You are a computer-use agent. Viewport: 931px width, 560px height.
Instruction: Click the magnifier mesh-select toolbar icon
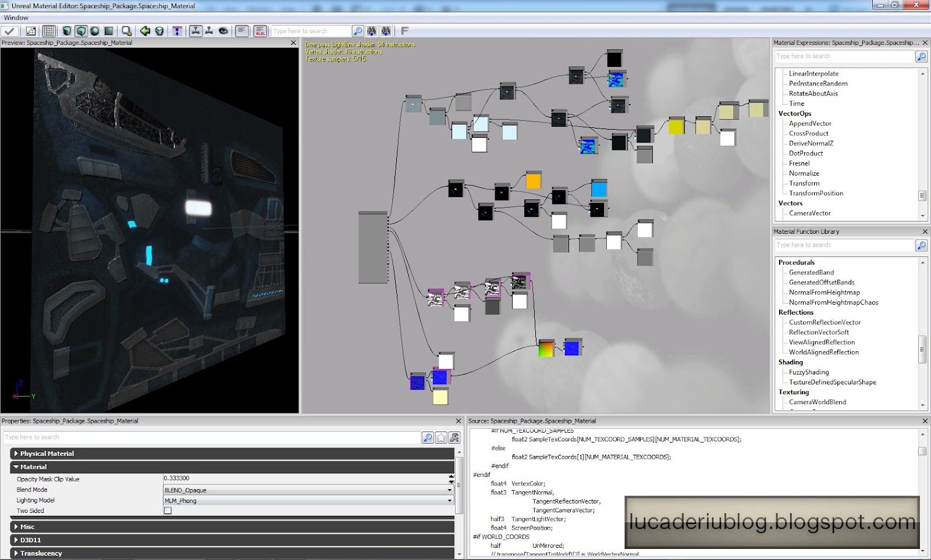tap(126, 31)
